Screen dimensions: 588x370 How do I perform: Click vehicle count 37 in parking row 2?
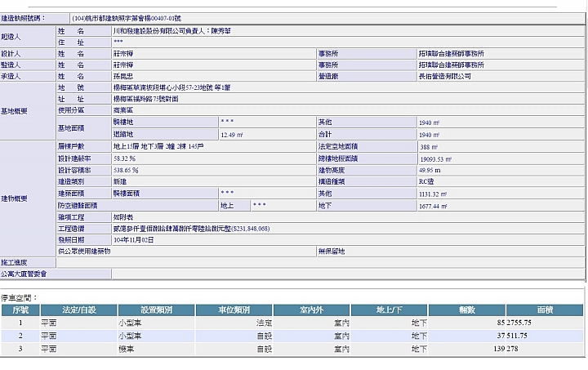tap(501, 336)
